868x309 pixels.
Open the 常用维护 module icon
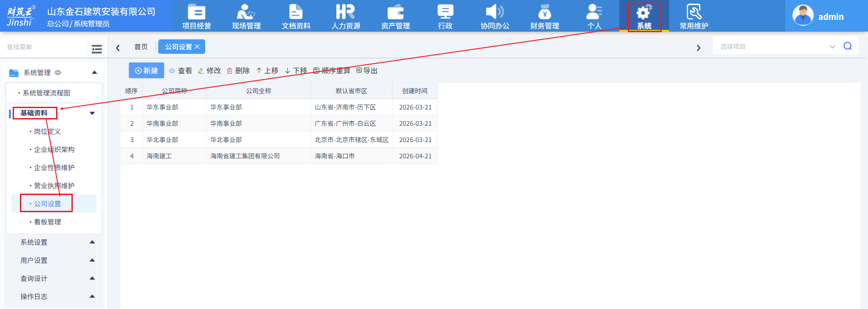(x=693, y=16)
